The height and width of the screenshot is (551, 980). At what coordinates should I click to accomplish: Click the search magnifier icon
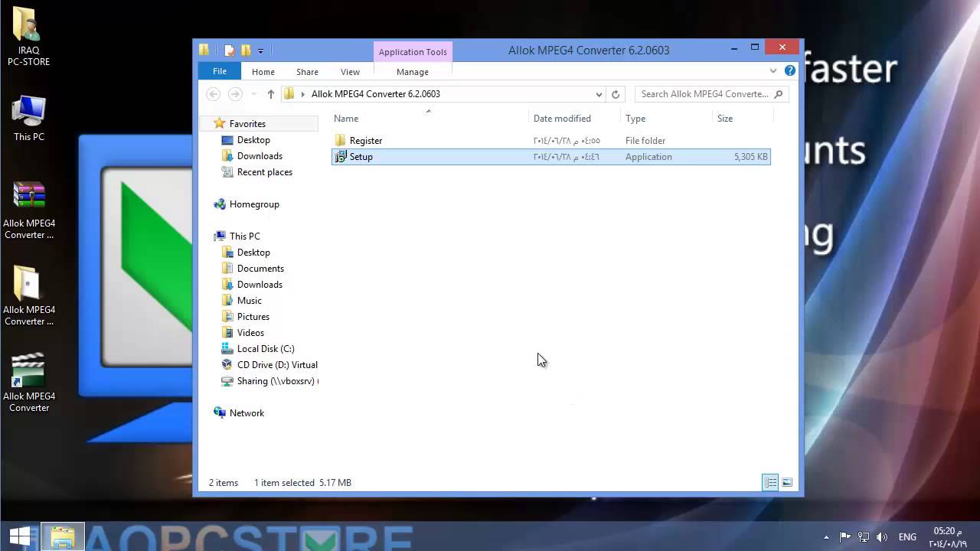779,94
